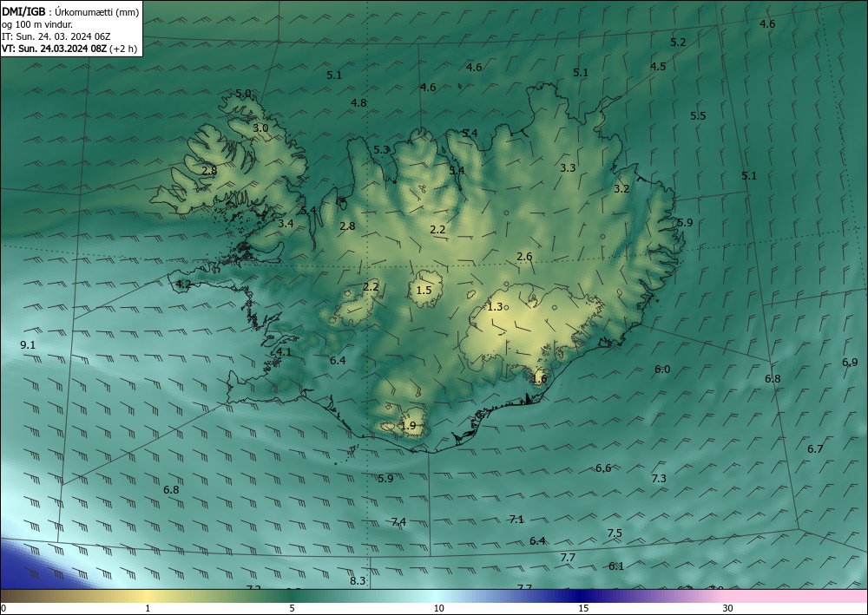The height and width of the screenshot is (615, 868).
Task: Click the 'og 100 m vindur.' legend line
Action: click(x=37, y=24)
